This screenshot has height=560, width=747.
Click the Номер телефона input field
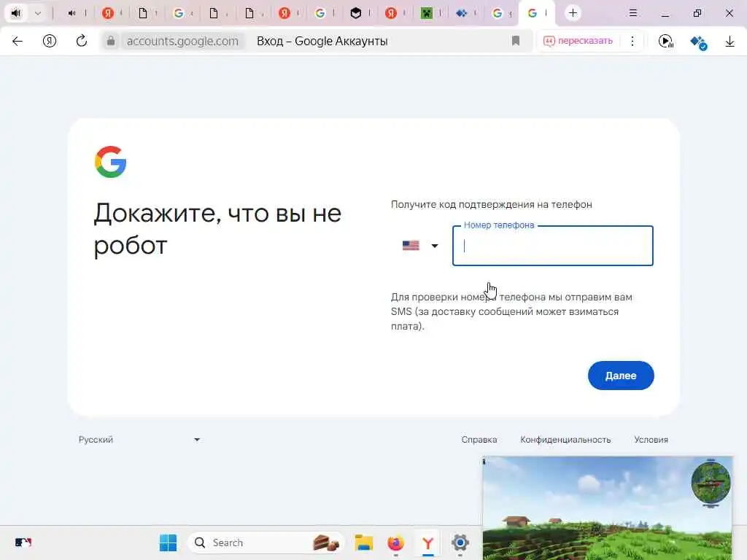(553, 246)
